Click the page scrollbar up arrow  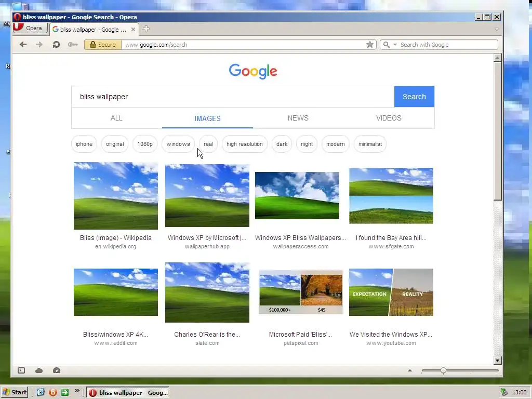(497, 57)
